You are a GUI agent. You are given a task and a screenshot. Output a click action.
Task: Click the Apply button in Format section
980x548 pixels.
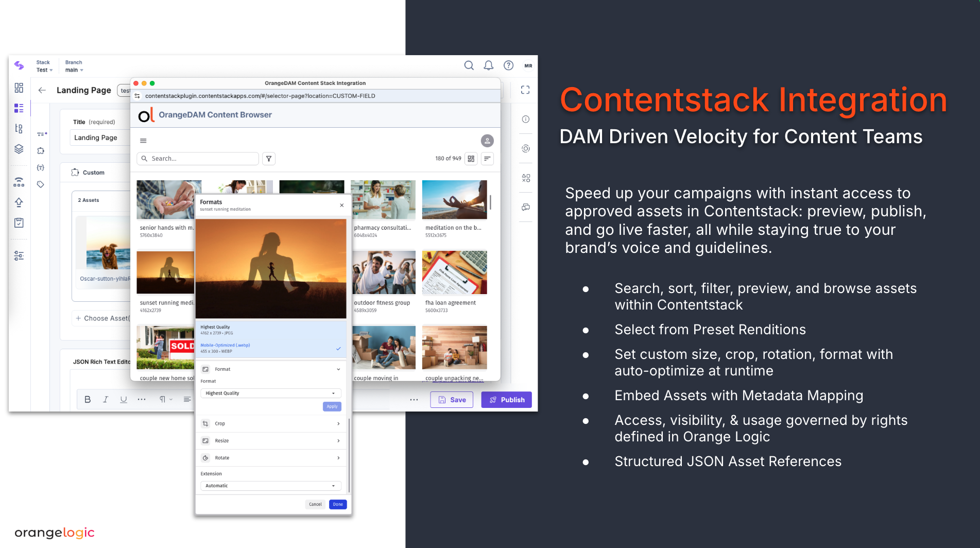(332, 406)
